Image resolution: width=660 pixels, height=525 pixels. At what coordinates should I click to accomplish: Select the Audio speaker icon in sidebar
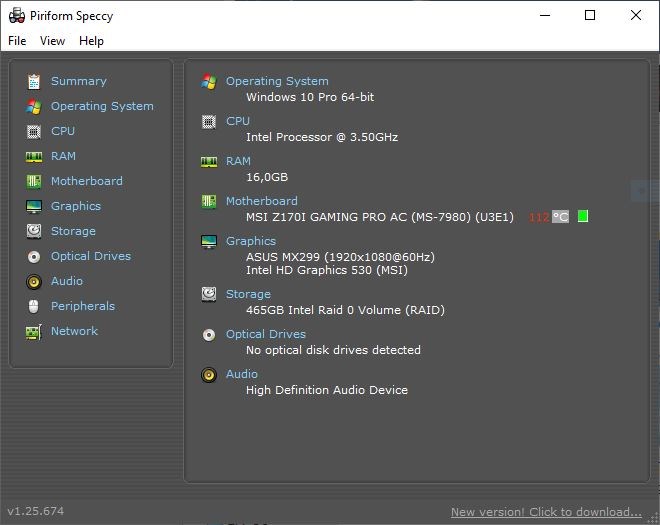(x=34, y=281)
